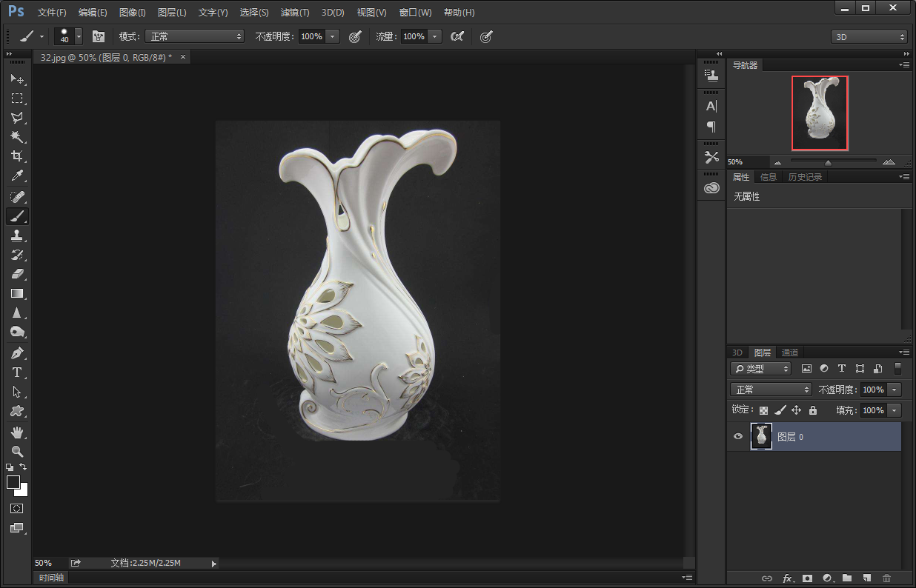The height and width of the screenshot is (588, 916).
Task: Reset default foreground and background colors
Action: 10,467
